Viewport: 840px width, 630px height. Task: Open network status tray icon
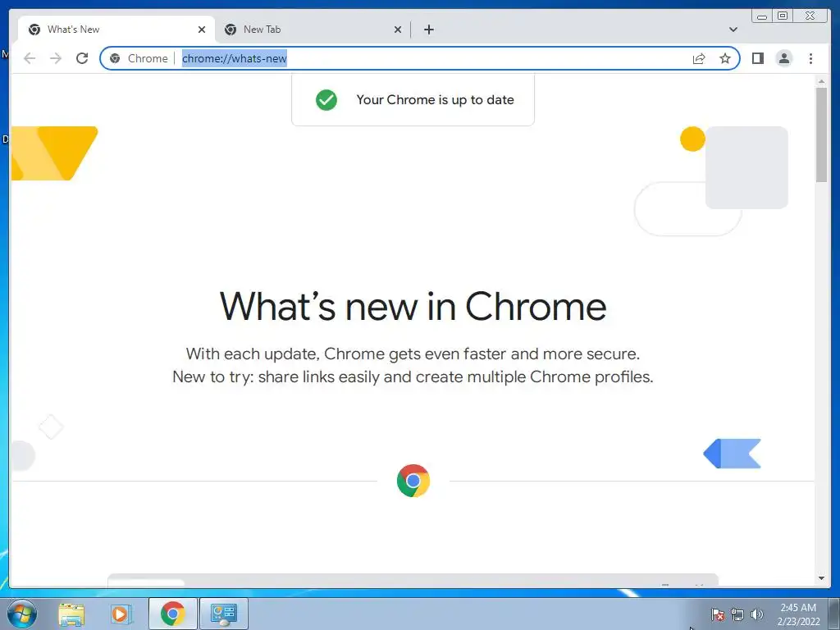[737, 614]
